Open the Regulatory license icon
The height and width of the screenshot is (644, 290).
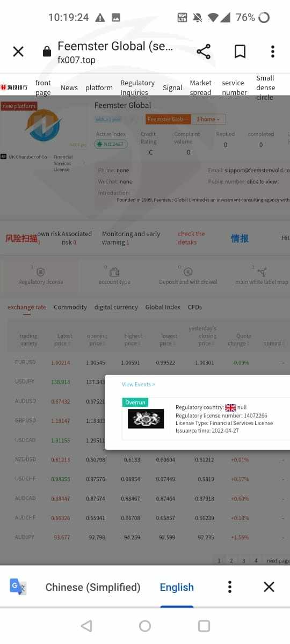[41, 273]
